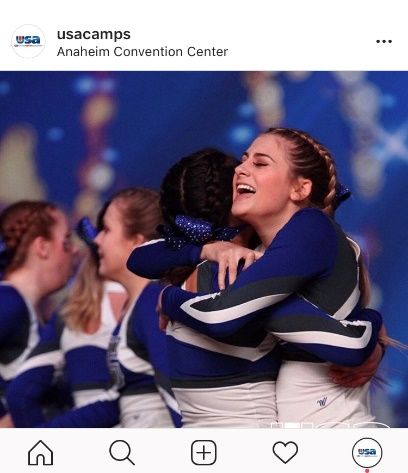Image resolution: width=408 pixels, height=473 pixels.
Task: Tap the dark-haired cheerleader's braided head
Action: coord(198,187)
